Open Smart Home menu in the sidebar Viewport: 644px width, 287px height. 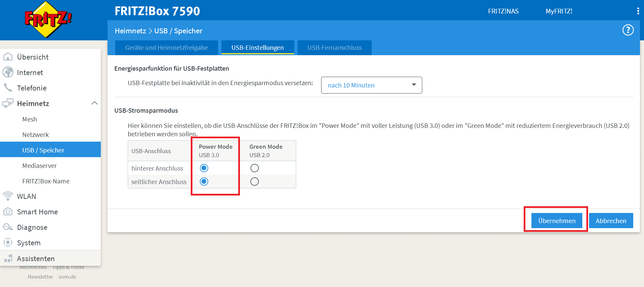coord(51,212)
